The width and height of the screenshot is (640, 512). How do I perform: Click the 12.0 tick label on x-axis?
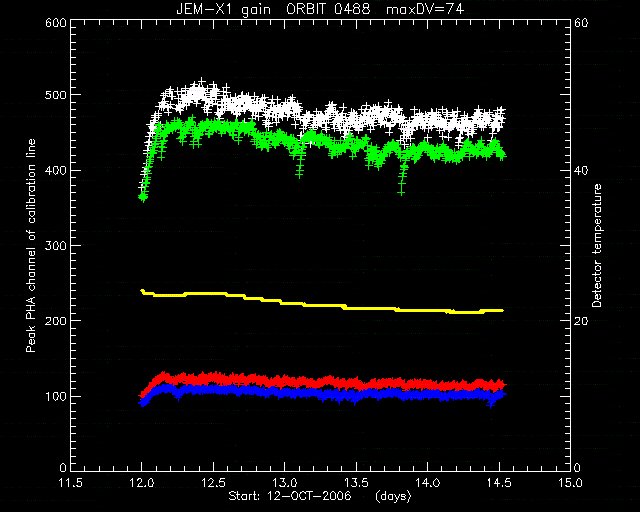pyautogui.click(x=142, y=483)
